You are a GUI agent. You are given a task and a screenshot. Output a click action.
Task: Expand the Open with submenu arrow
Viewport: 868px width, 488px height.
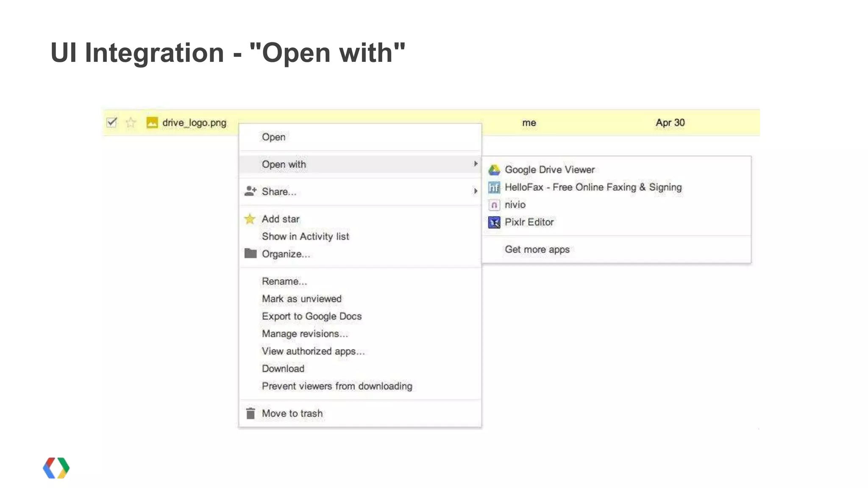click(476, 164)
